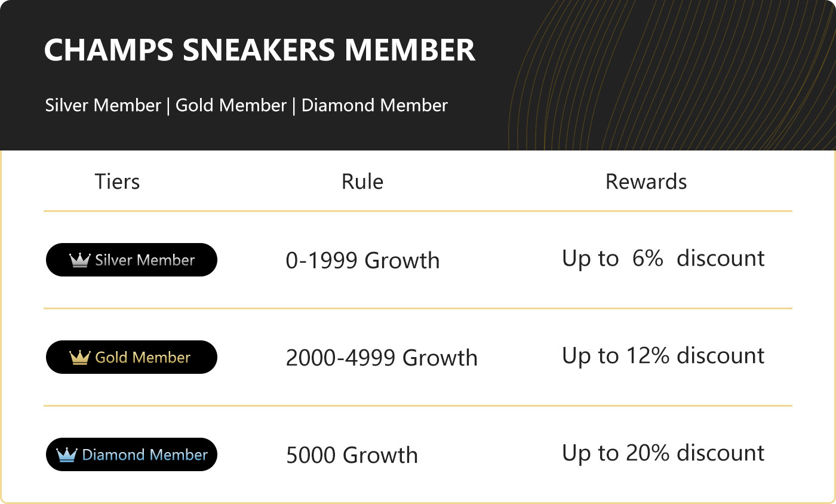Click the Tiers column header

tap(117, 182)
